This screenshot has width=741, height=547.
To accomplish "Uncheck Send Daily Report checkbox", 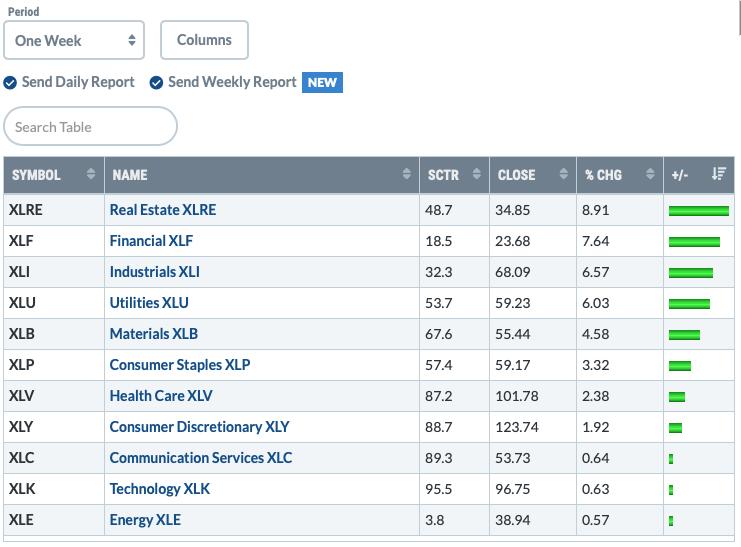I will 10,83.
